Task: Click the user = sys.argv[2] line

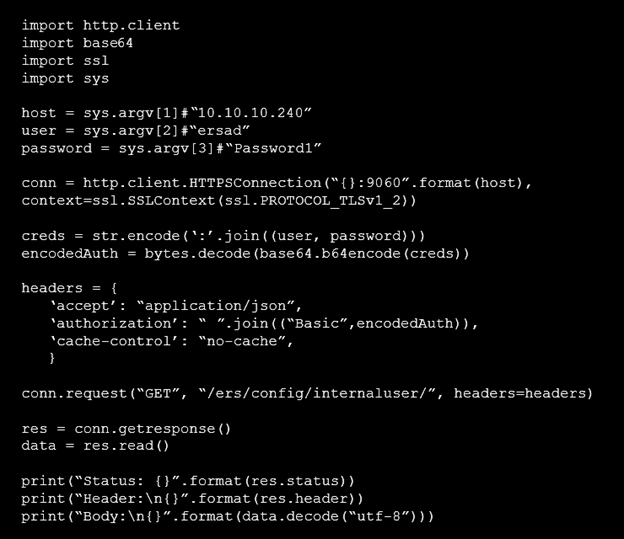Action: [136, 131]
